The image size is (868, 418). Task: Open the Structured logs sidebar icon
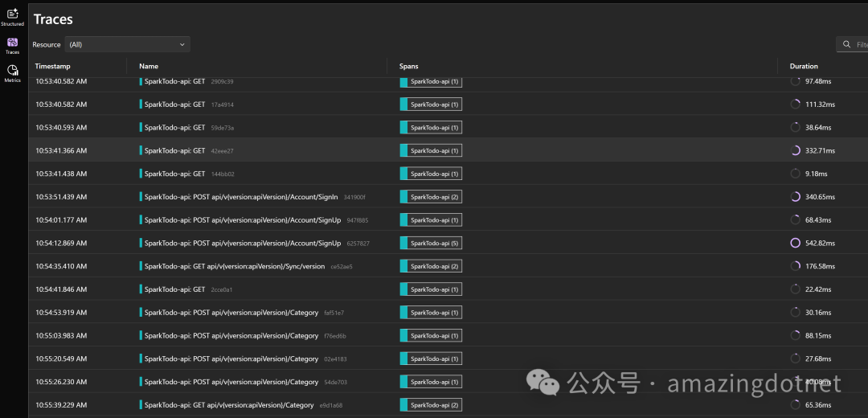point(12,17)
